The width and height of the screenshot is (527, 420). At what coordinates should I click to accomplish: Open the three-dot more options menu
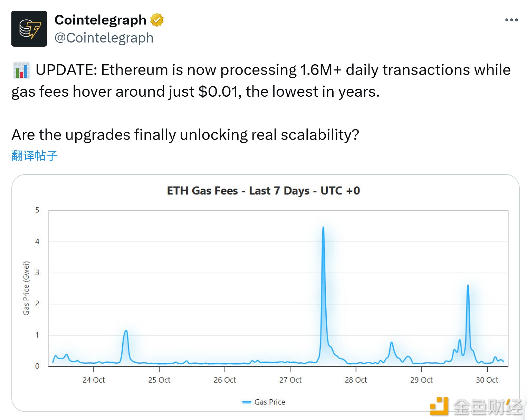[x=511, y=20]
